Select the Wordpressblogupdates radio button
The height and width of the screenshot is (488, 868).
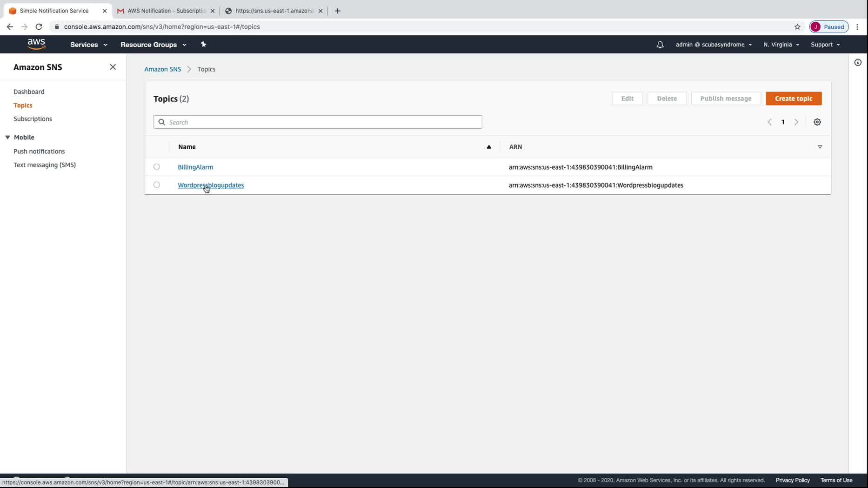(x=157, y=185)
